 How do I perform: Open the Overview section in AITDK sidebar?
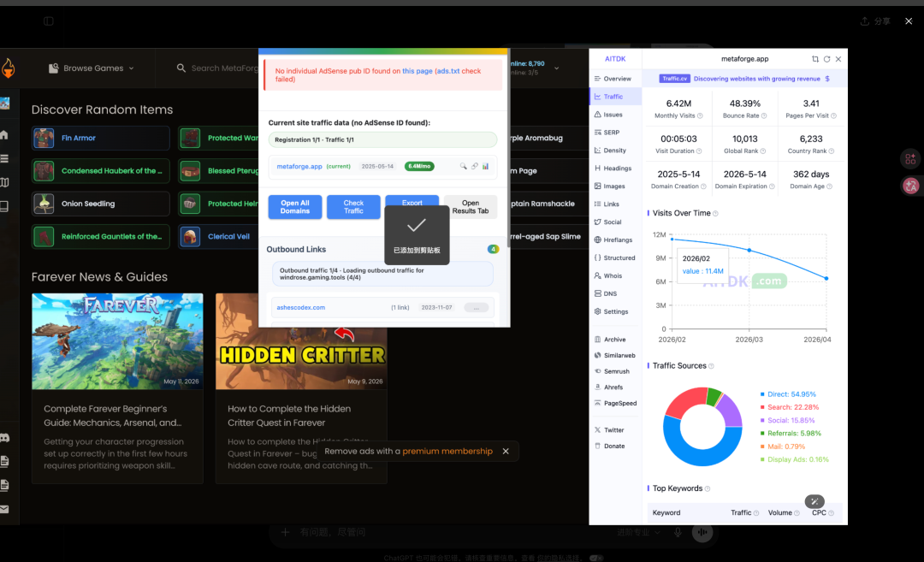(613, 79)
